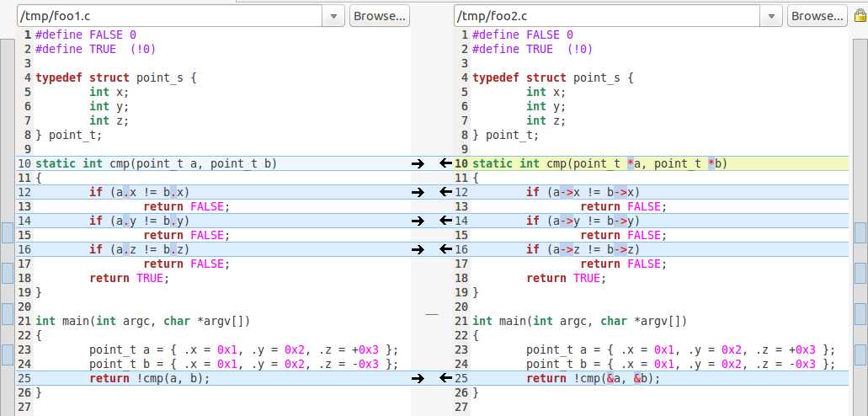Click 'int z;' in left pane
Viewport: 868px width, 416px height.
(x=109, y=120)
